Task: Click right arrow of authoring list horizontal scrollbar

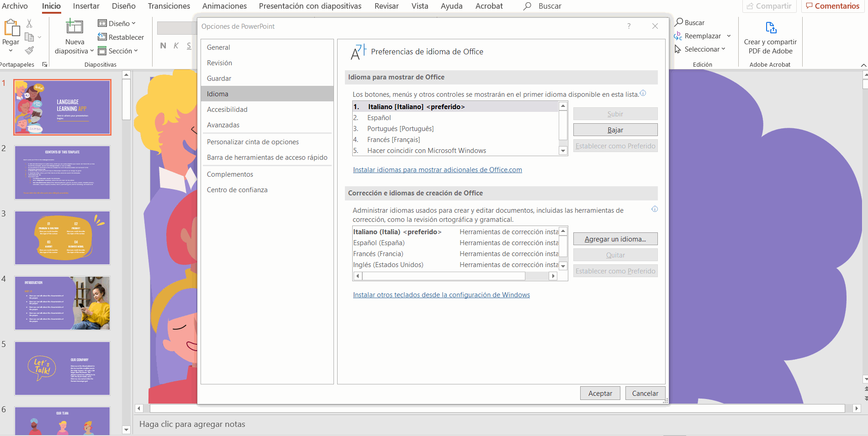Action: [553, 276]
